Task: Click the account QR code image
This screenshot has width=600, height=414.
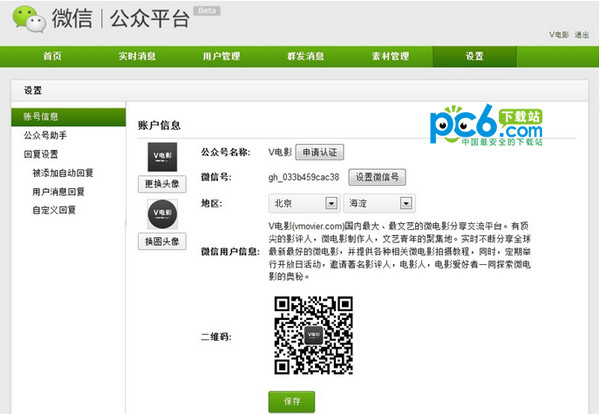Action: pos(313,335)
